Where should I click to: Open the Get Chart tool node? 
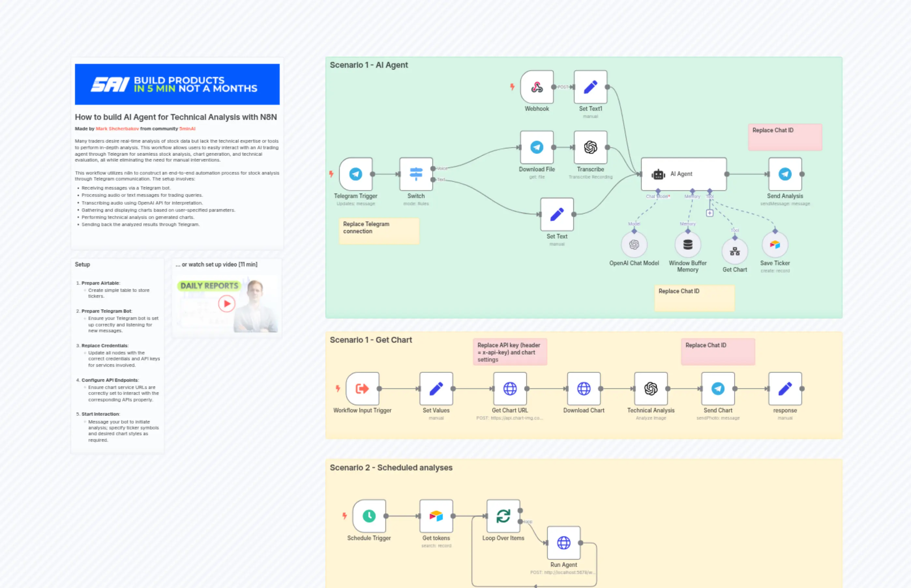[x=735, y=251]
